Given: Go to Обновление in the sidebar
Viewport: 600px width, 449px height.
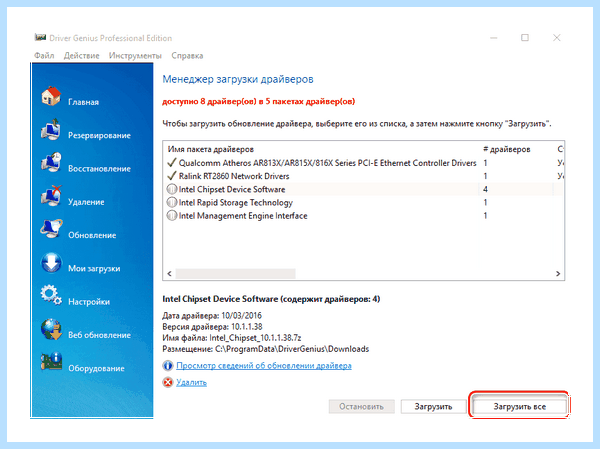Looking at the screenshot, I should 92,235.
